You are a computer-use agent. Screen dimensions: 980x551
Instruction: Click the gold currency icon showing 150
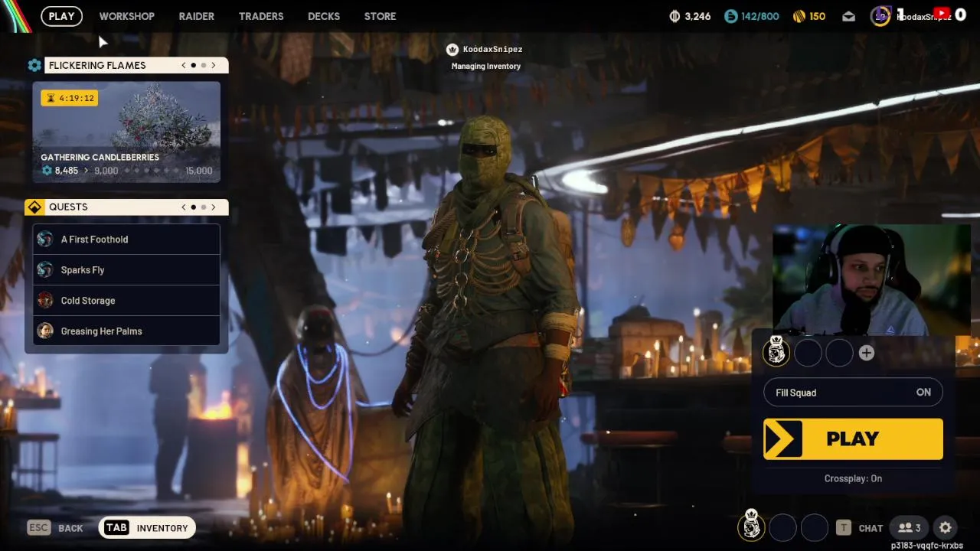pyautogui.click(x=799, y=16)
